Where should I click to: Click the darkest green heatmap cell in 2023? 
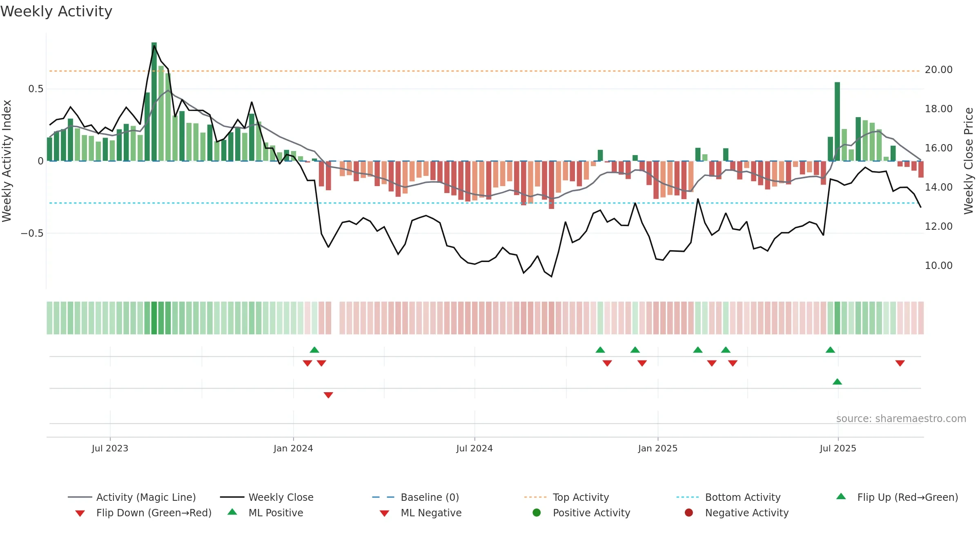tap(154, 318)
